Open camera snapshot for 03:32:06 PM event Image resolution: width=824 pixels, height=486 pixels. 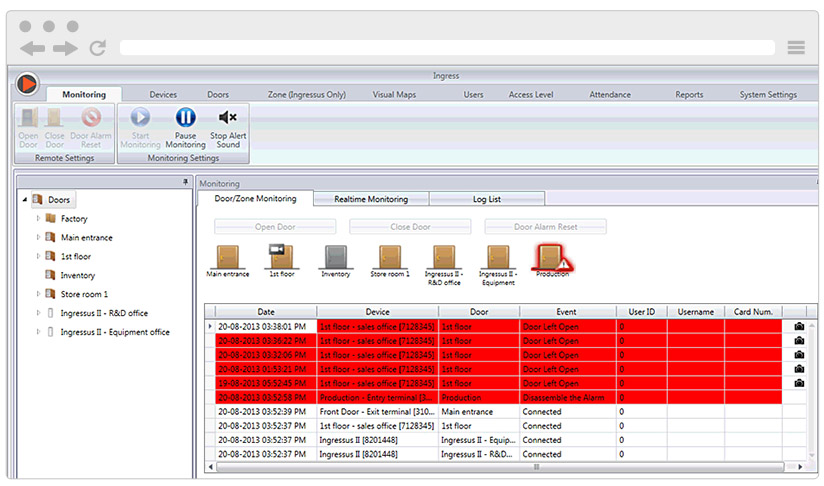pyautogui.click(x=799, y=355)
